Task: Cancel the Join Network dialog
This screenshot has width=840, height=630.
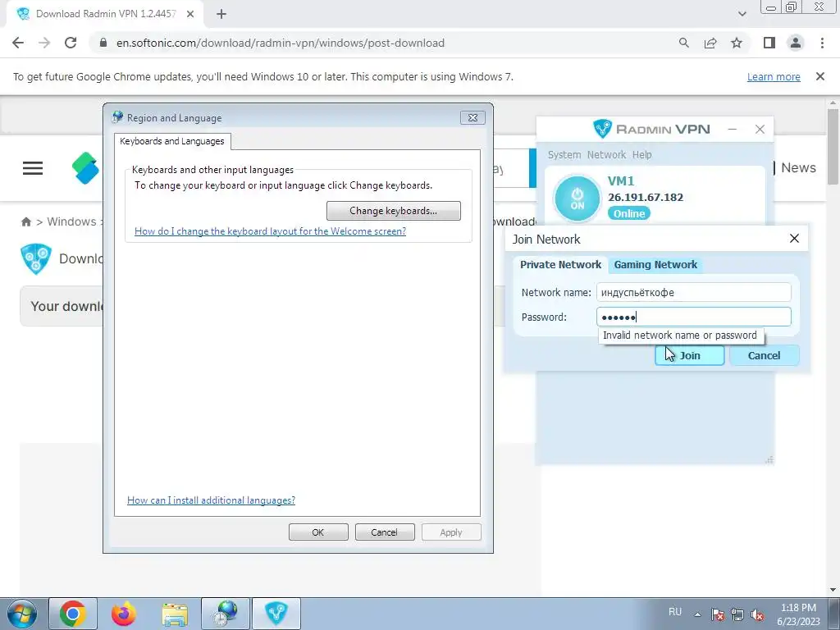Action: tap(764, 355)
